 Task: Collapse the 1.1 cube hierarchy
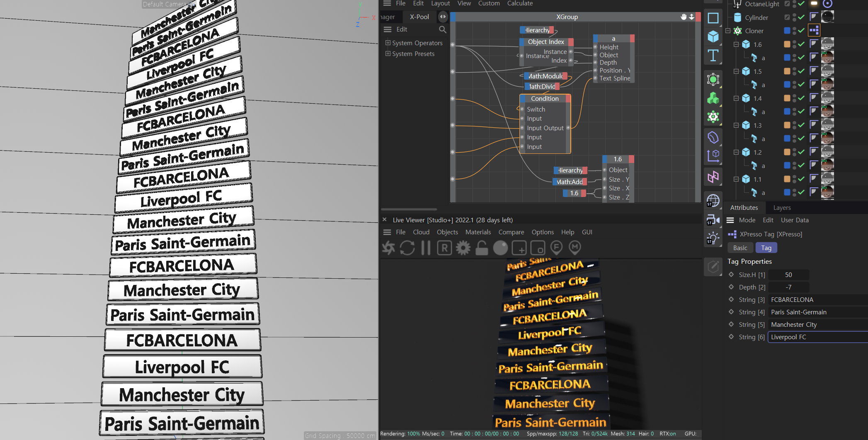[736, 179]
